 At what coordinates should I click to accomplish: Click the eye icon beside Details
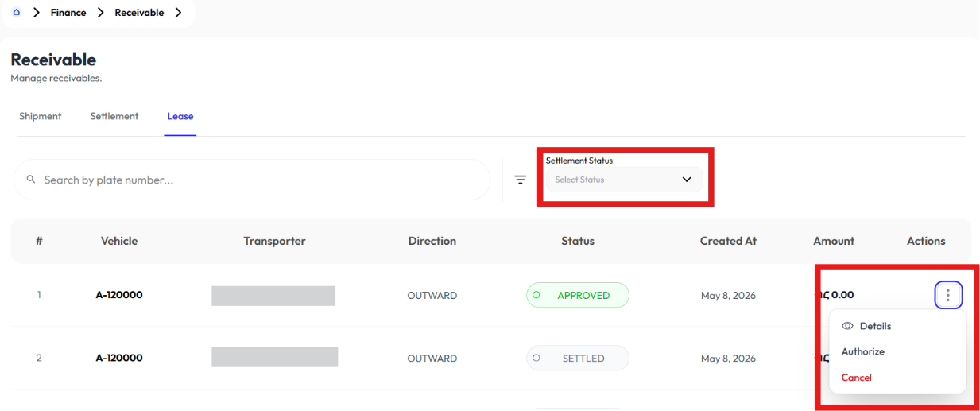847,326
